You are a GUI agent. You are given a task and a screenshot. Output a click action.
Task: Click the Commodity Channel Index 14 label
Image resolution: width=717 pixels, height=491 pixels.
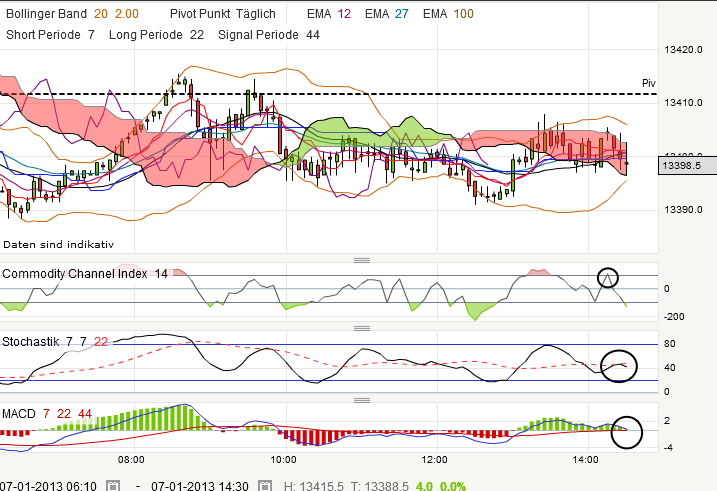click(x=85, y=274)
